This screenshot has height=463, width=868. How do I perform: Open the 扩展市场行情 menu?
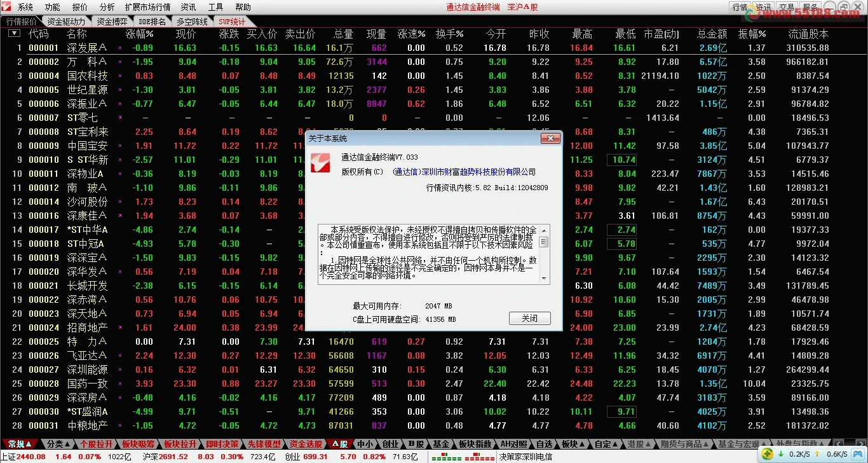(x=147, y=7)
